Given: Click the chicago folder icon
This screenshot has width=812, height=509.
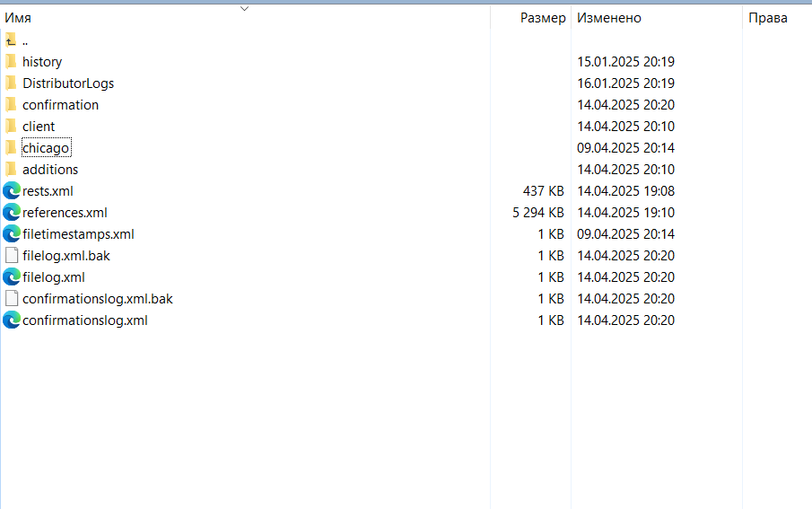Looking at the screenshot, I should point(11,148).
